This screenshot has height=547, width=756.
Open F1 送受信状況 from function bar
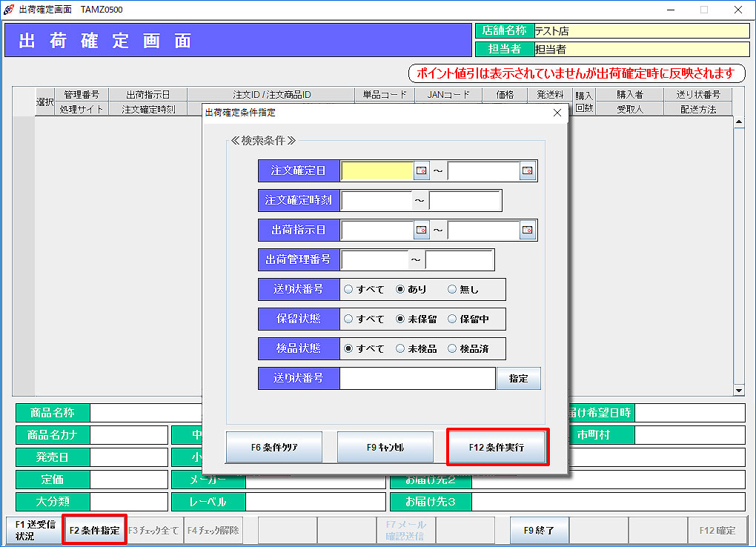click(x=32, y=531)
